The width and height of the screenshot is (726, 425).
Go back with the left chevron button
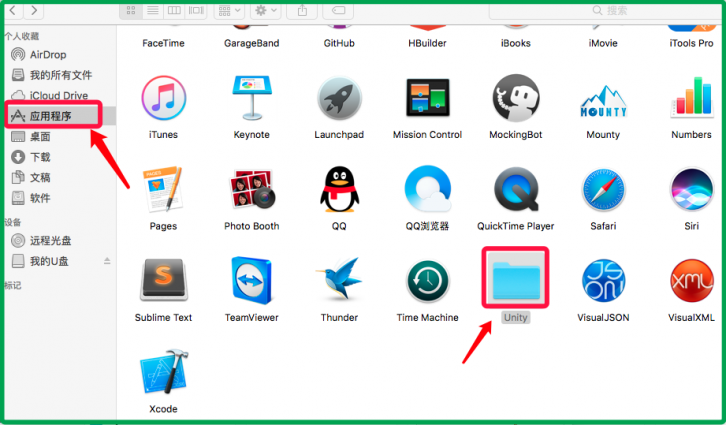point(13,10)
